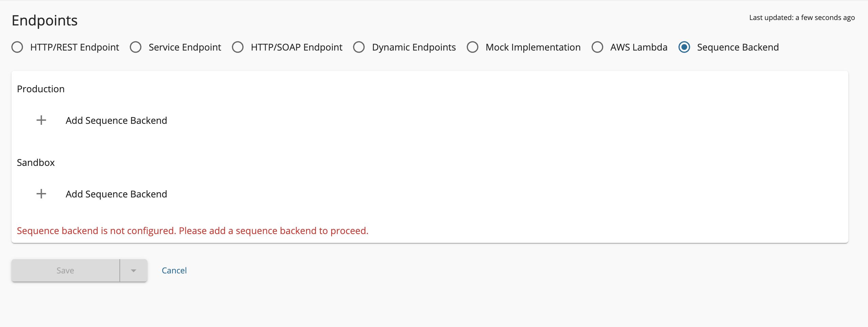
Task: Select the HTTP/REST Endpoint radio button
Action: tap(17, 47)
